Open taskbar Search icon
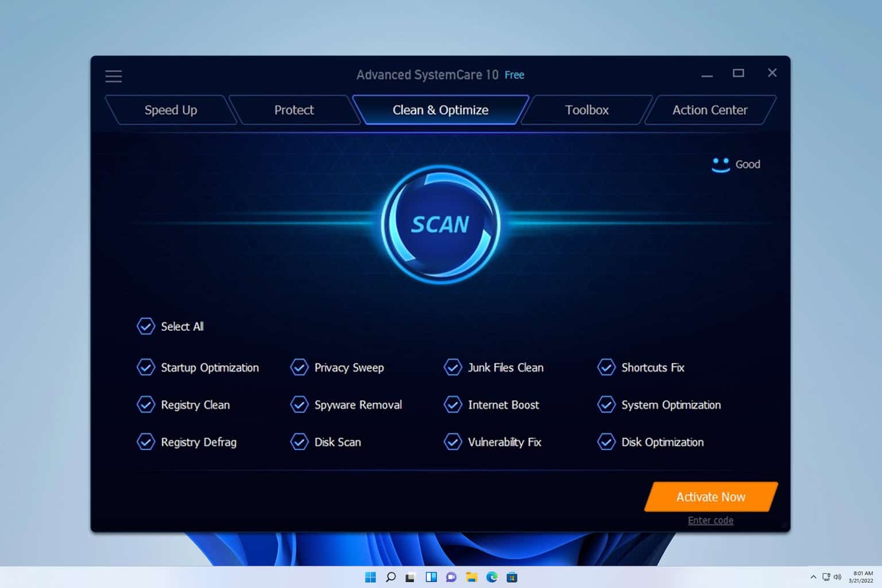Screen dimensions: 882x588 pos(390,577)
